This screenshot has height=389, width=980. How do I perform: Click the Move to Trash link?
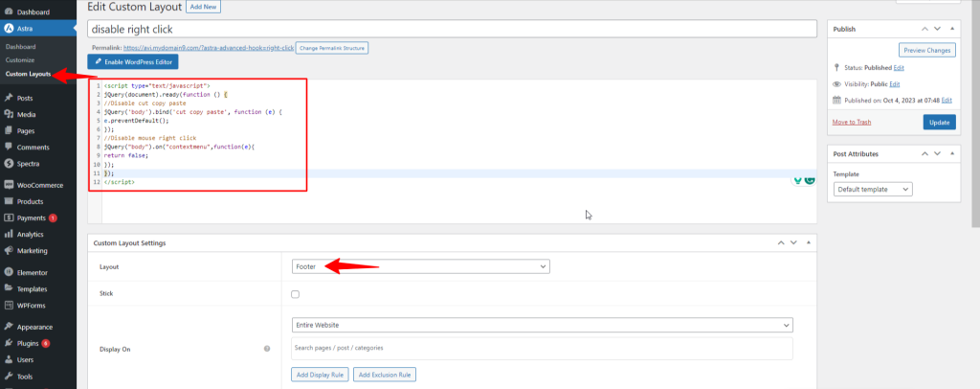click(x=851, y=122)
